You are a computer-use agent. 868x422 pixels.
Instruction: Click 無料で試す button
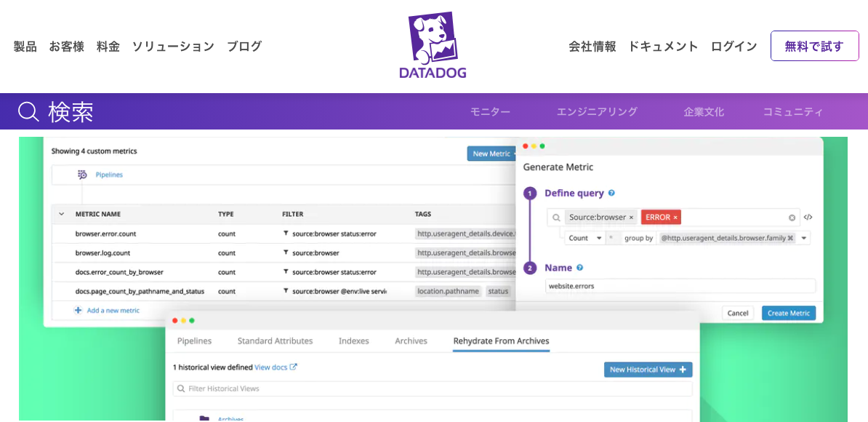(x=814, y=46)
